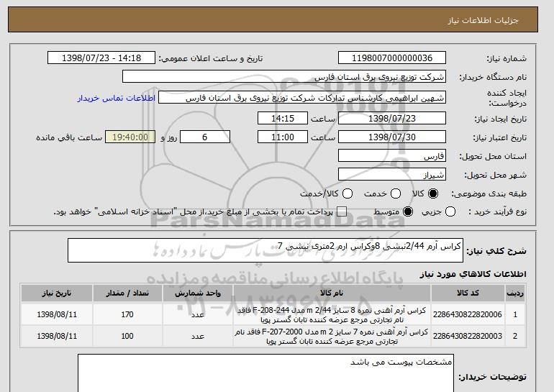Click the section title اطلاعات کالاهای مورد نیاز
554x392 pixels.
tap(473, 274)
